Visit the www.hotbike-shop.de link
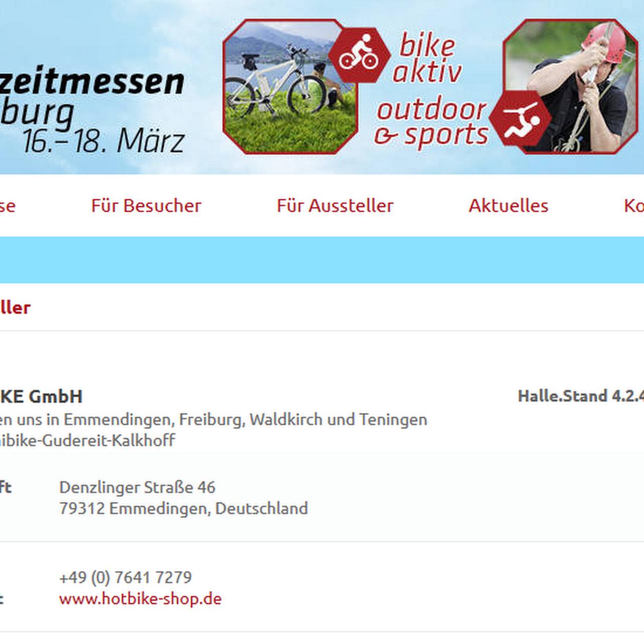 (140, 599)
